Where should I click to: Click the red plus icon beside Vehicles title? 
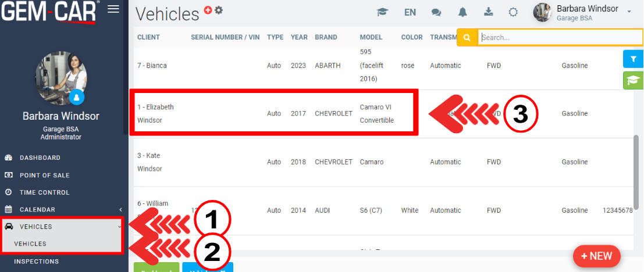pyautogui.click(x=208, y=10)
